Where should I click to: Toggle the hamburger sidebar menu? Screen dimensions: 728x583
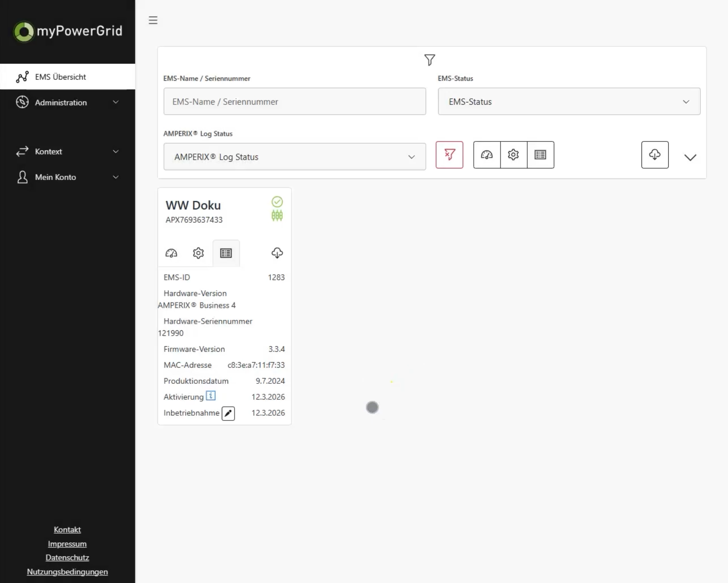click(153, 20)
